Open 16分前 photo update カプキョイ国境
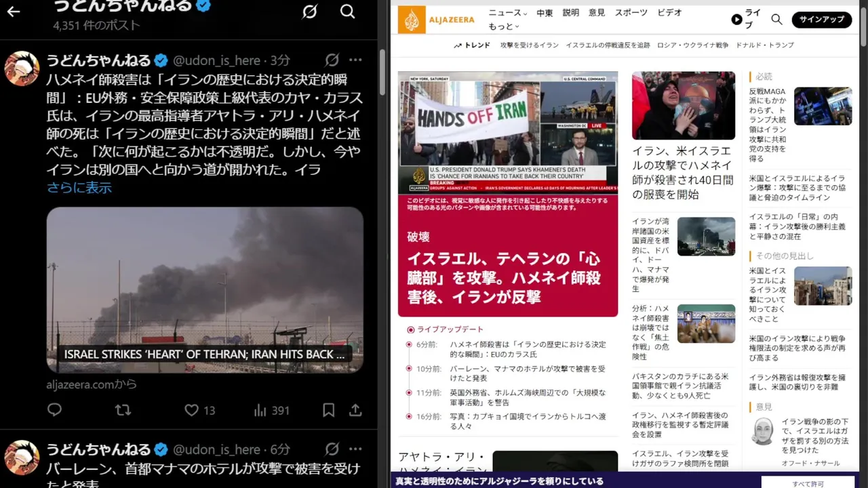 (x=528, y=421)
